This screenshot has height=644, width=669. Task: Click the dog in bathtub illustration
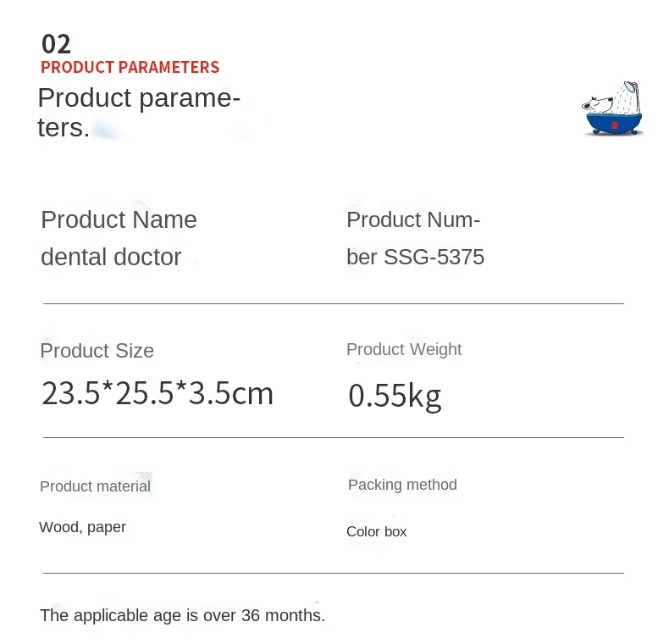[x=613, y=110]
